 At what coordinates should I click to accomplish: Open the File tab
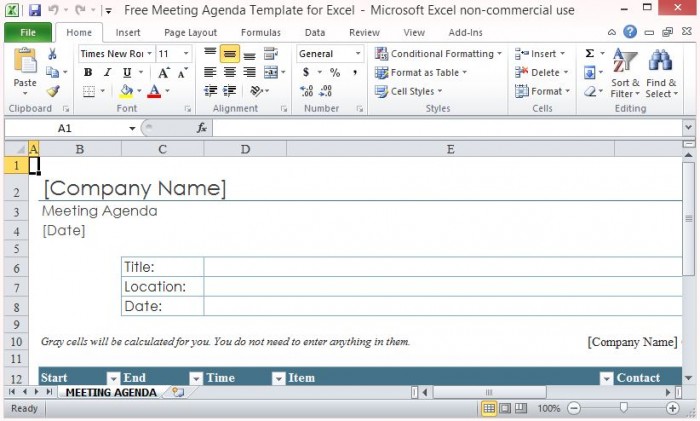click(28, 32)
